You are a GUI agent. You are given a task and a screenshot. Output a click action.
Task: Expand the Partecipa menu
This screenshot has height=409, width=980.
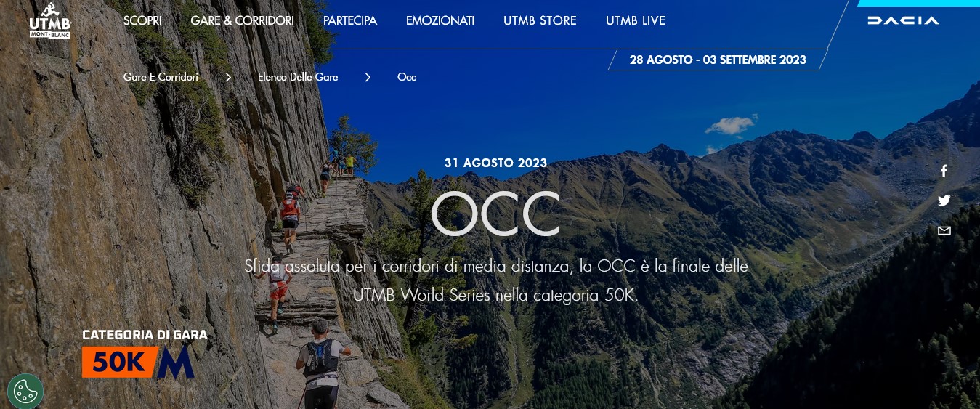[350, 20]
